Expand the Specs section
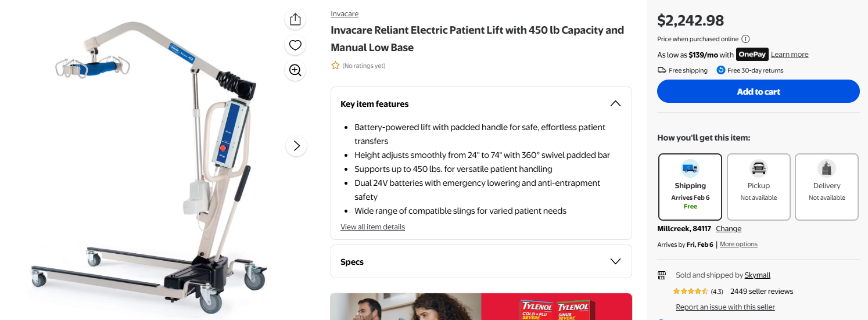The height and width of the screenshot is (320, 868). pyautogui.click(x=615, y=261)
